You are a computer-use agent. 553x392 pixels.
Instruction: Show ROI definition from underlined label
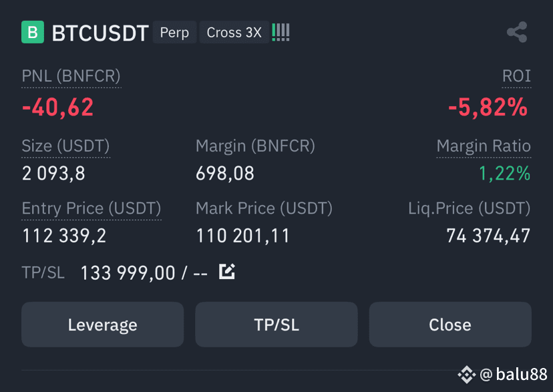[x=516, y=76]
